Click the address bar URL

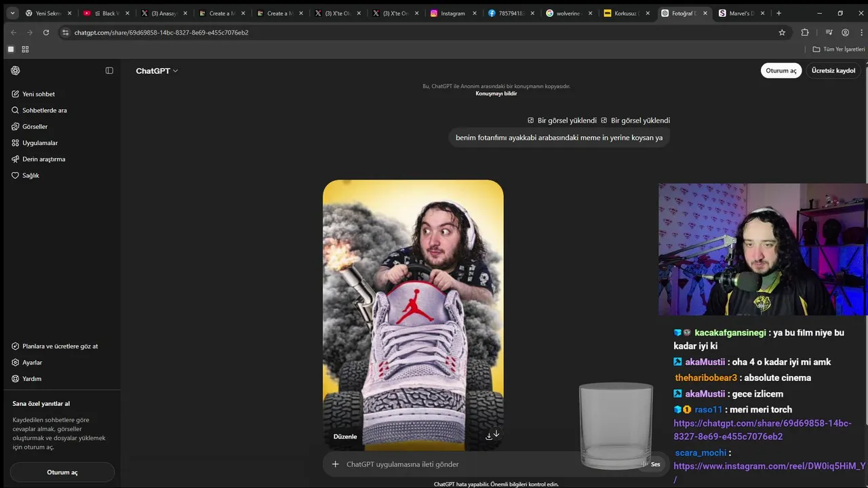click(x=161, y=33)
